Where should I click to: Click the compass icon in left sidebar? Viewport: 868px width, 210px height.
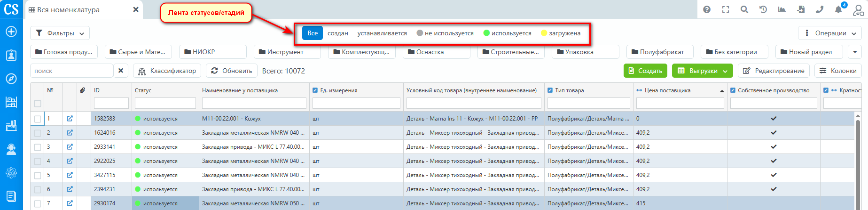pyautogui.click(x=11, y=79)
